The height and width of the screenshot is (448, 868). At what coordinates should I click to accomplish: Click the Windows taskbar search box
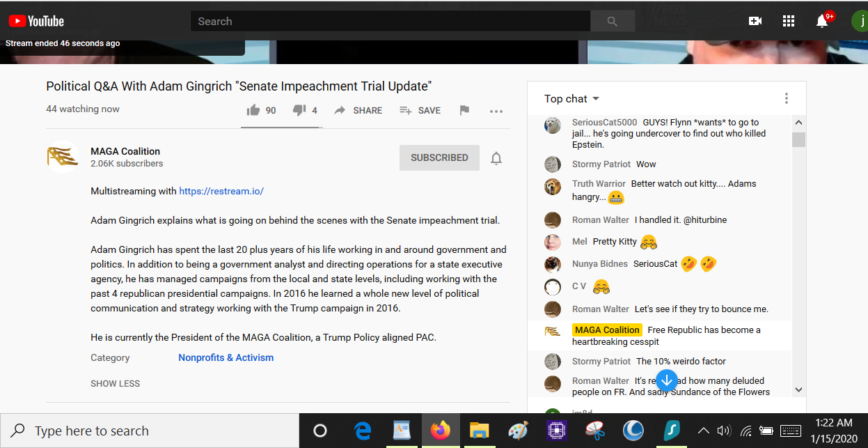tap(150, 431)
